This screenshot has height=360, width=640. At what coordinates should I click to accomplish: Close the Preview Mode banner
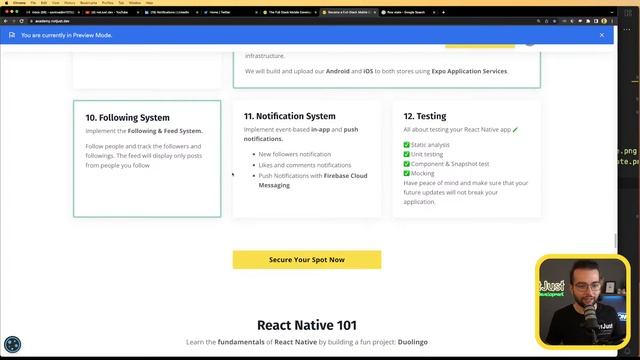click(x=602, y=35)
